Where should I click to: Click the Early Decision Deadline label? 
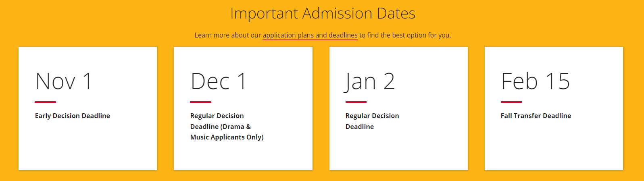click(73, 116)
